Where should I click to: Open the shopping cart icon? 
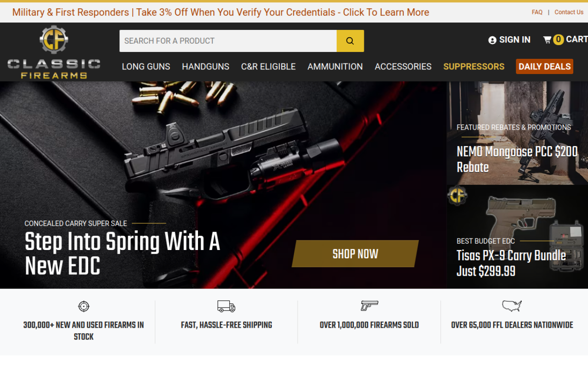(x=547, y=40)
